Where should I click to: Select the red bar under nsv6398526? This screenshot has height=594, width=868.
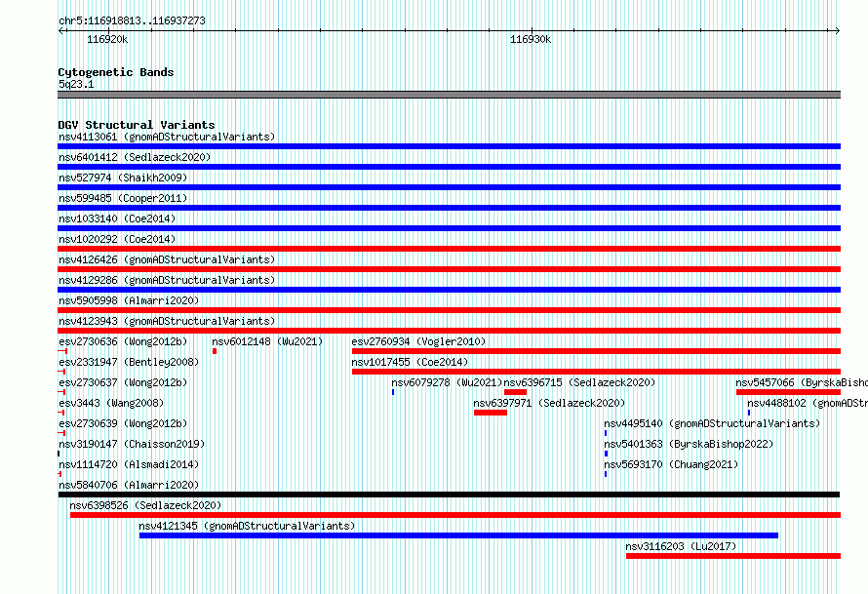coord(455,515)
